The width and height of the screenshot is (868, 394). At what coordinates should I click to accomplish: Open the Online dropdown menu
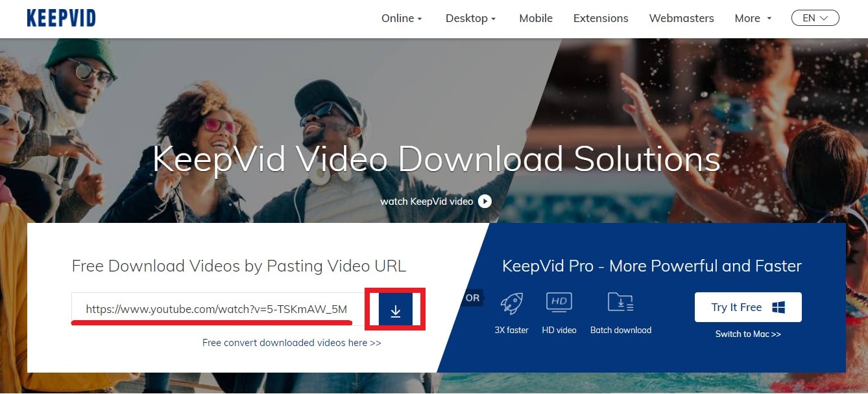click(x=402, y=18)
